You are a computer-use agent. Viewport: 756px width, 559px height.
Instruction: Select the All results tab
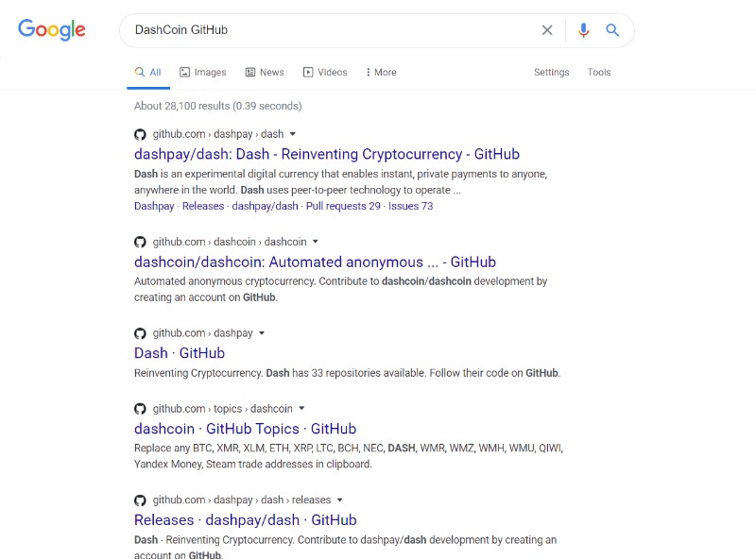[x=148, y=73]
